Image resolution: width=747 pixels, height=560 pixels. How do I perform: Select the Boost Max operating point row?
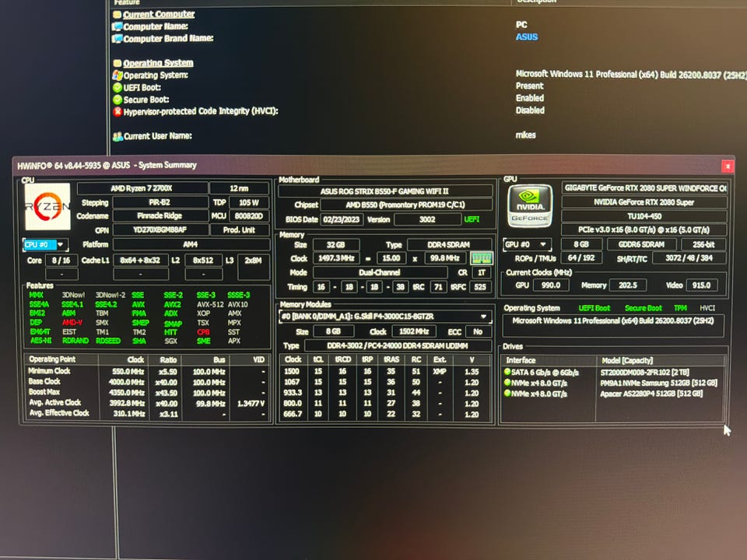point(147,392)
